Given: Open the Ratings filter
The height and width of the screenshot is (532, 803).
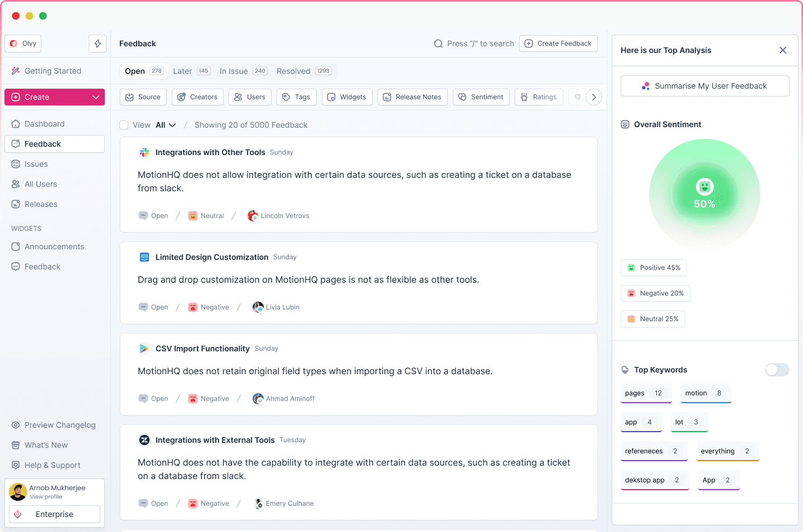Looking at the screenshot, I should [539, 97].
